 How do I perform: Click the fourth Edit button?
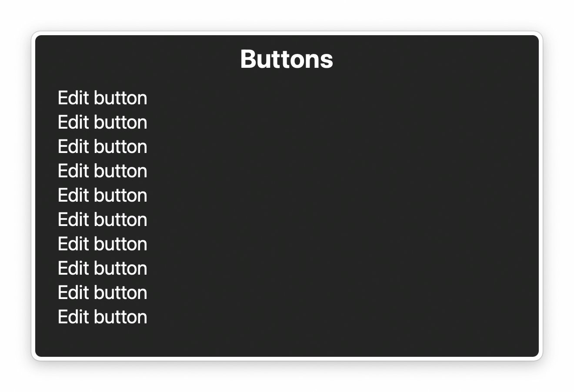(x=102, y=171)
